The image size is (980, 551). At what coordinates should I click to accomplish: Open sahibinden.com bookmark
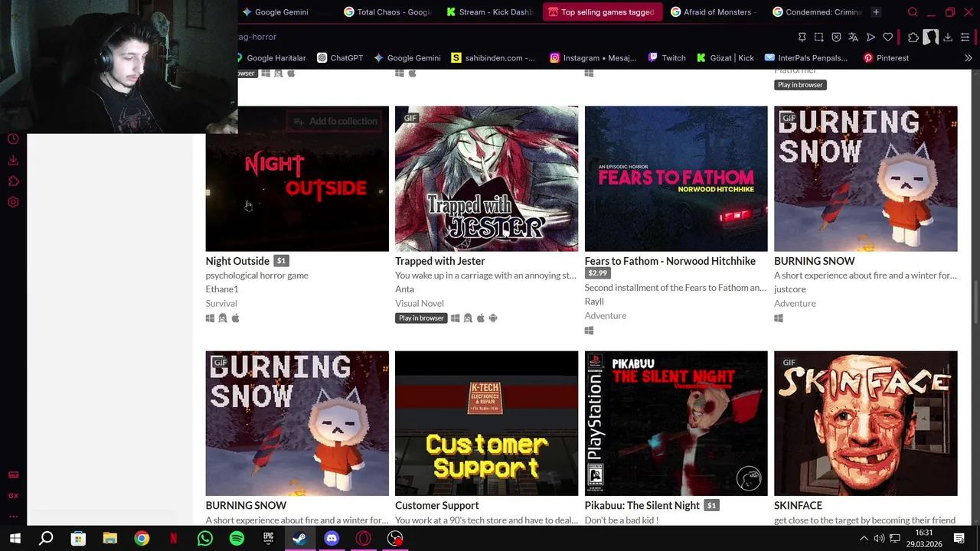(494, 58)
